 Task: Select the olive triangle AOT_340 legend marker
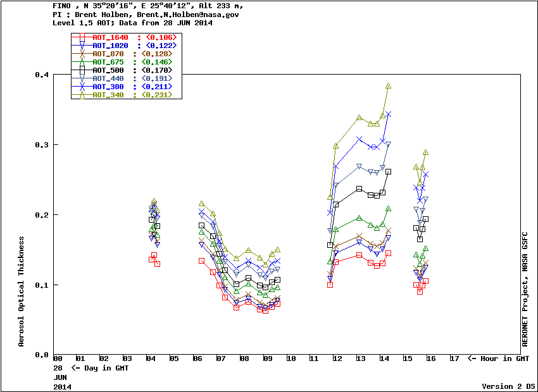tap(81, 95)
